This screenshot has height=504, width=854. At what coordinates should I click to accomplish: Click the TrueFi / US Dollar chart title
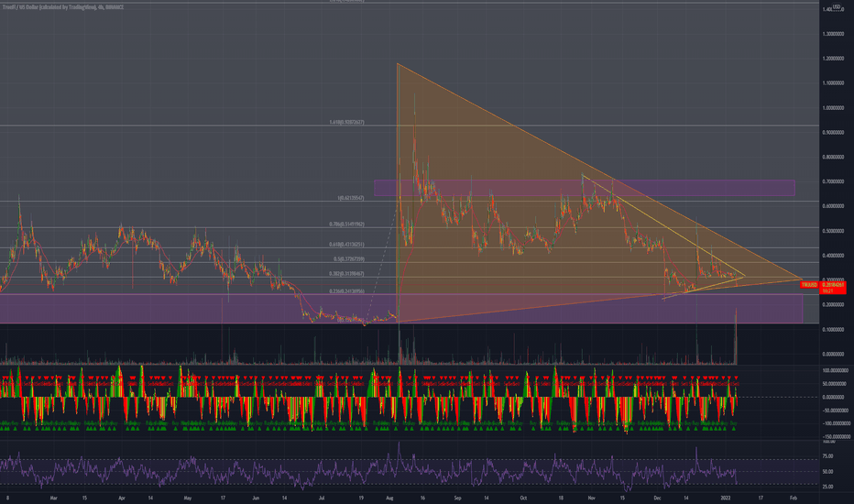pos(63,7)
